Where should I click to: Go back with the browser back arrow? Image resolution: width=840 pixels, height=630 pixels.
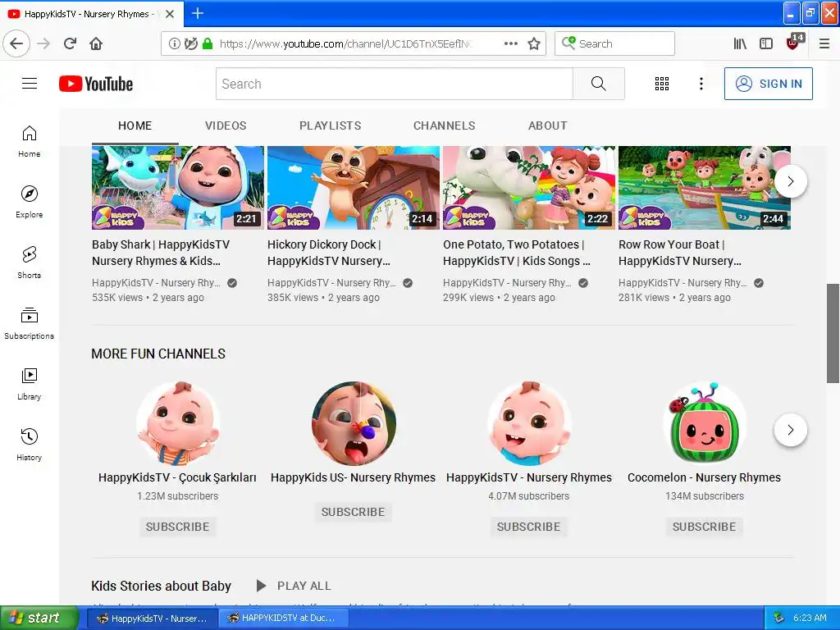click(x=16, y=43)
